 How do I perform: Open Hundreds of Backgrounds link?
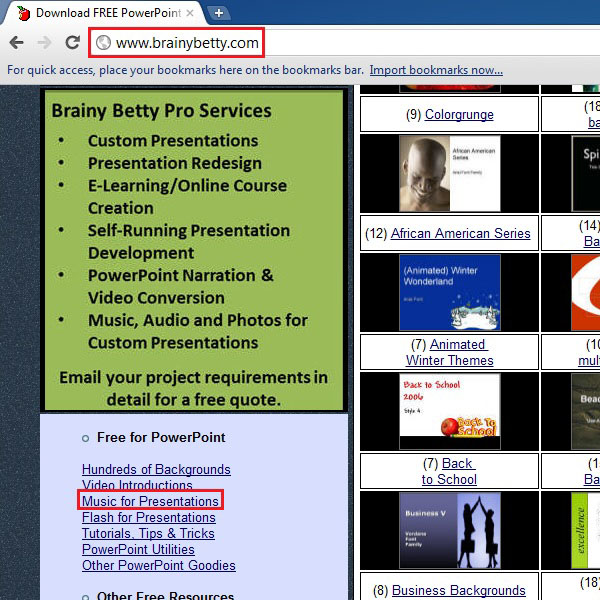156,469
